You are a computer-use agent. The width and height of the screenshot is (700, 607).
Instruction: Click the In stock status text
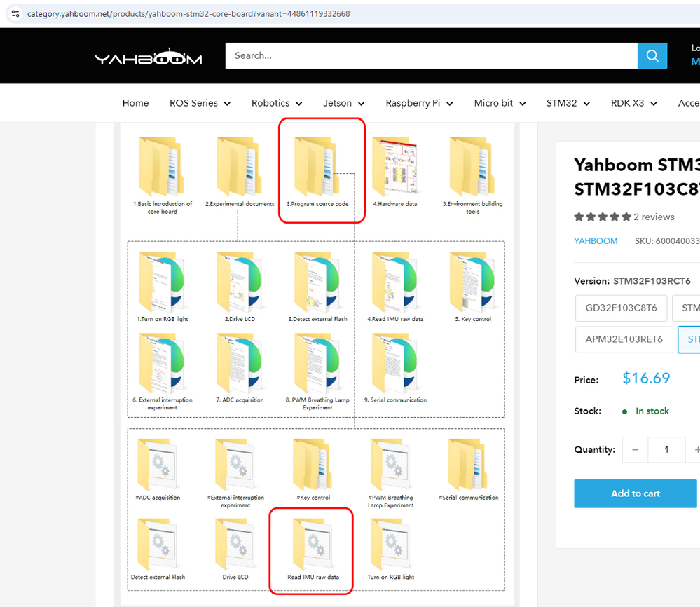652,411
